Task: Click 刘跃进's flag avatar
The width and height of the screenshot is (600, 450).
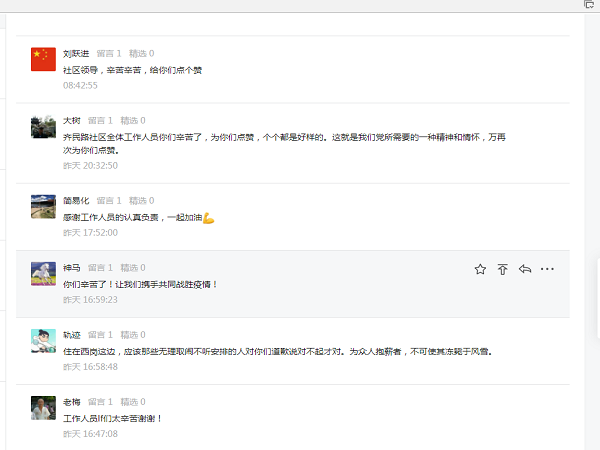Action: coord(43,59)
